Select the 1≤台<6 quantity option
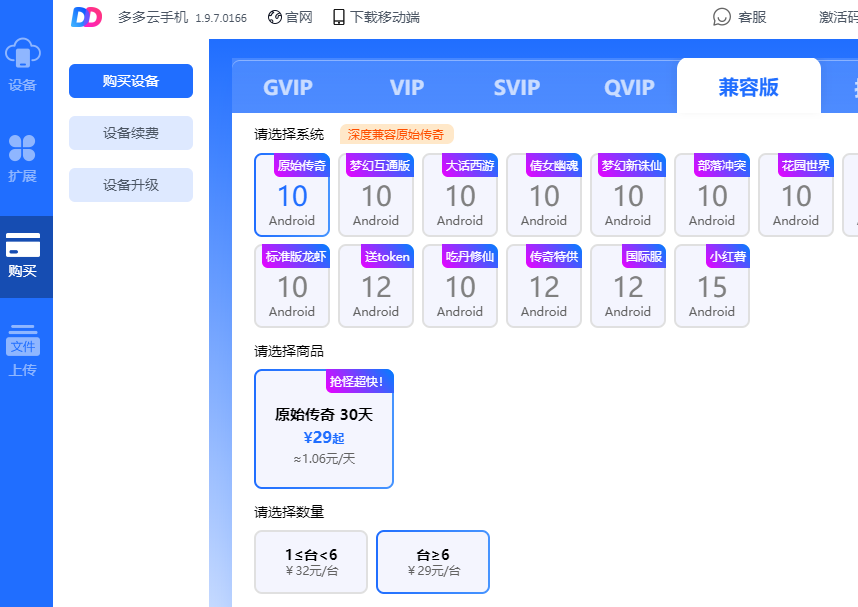 coord(311,562)
